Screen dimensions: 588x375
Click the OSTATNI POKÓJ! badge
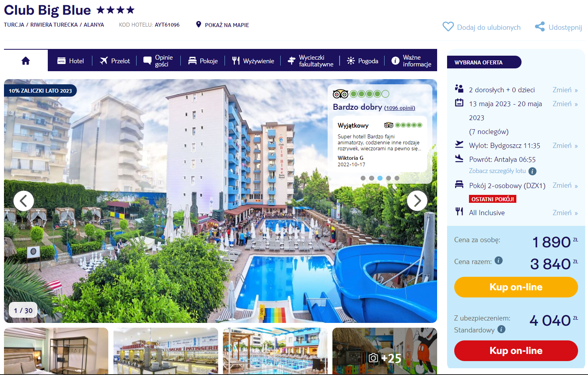493,199
